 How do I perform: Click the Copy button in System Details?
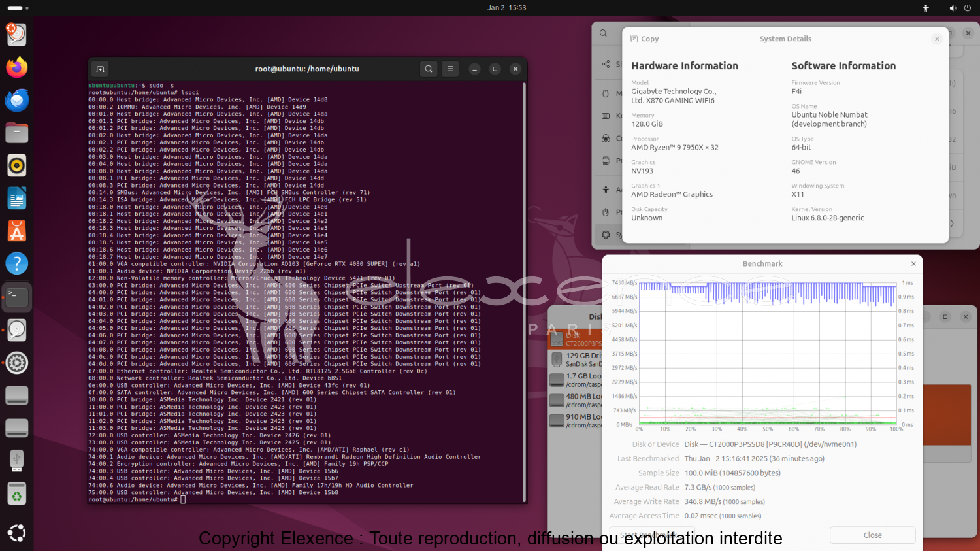coord(645,39)
